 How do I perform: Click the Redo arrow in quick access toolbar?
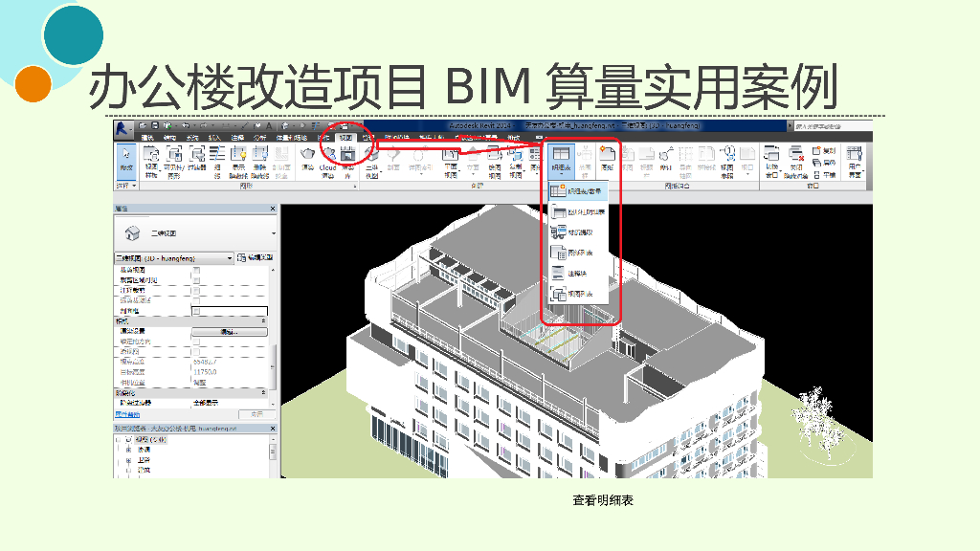click(x=205, y=125)
